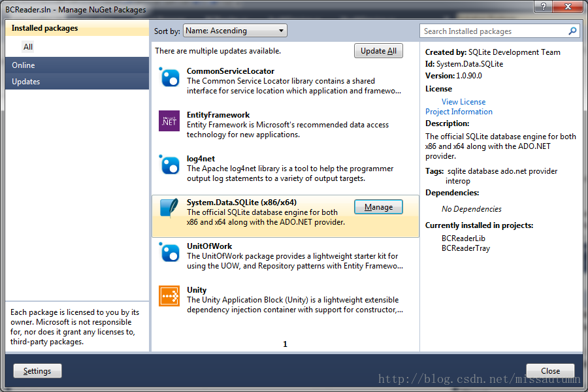
Task: Select All under Installed packages
Action: (28, 47)
